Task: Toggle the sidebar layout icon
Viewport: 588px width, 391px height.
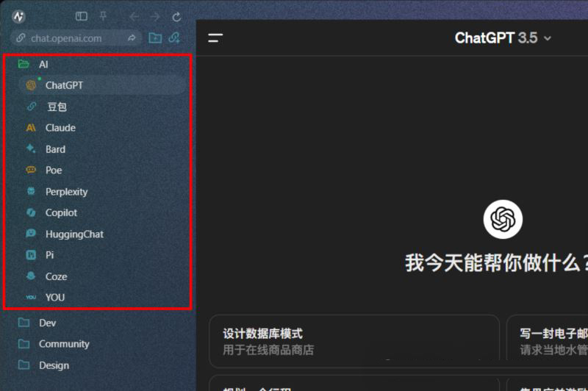Action: [82, 16]
